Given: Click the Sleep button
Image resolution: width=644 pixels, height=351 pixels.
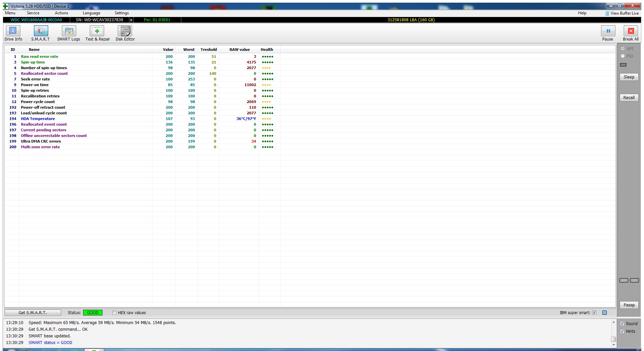Looking at the screenshot, I should 629,77.
